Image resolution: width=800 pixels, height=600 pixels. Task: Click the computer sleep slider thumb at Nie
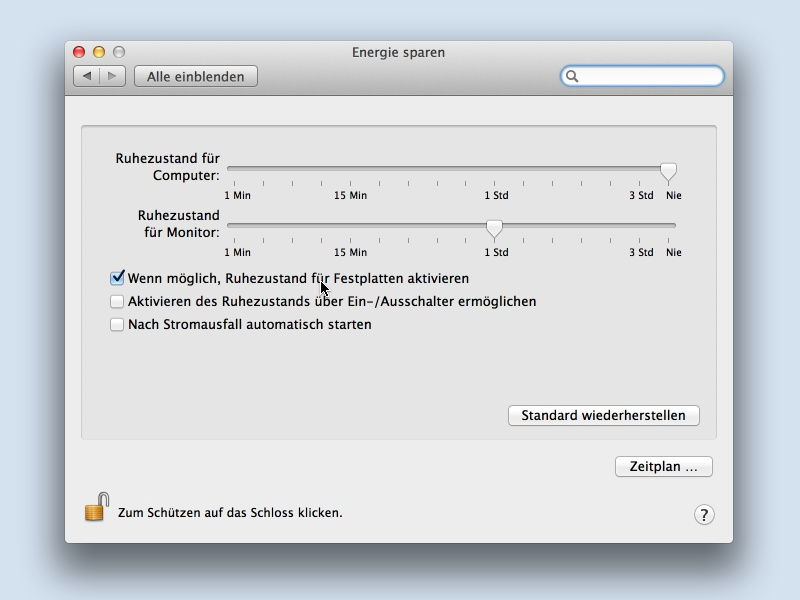(x=668, y=172)
